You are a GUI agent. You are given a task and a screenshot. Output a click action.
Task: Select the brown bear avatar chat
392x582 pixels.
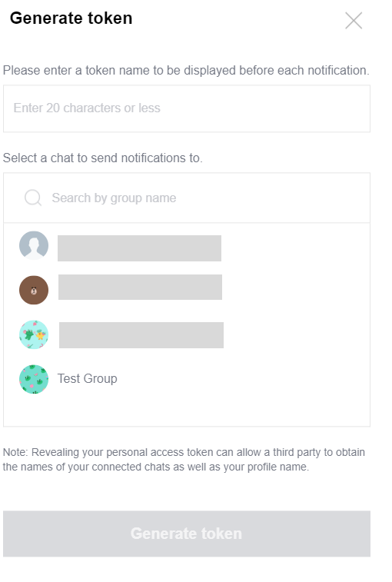34,290
